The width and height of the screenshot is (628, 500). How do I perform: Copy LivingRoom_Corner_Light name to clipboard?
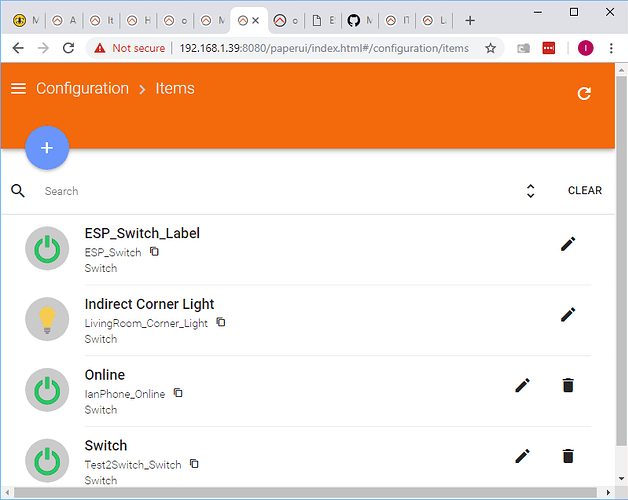click(x=221, y=322)
